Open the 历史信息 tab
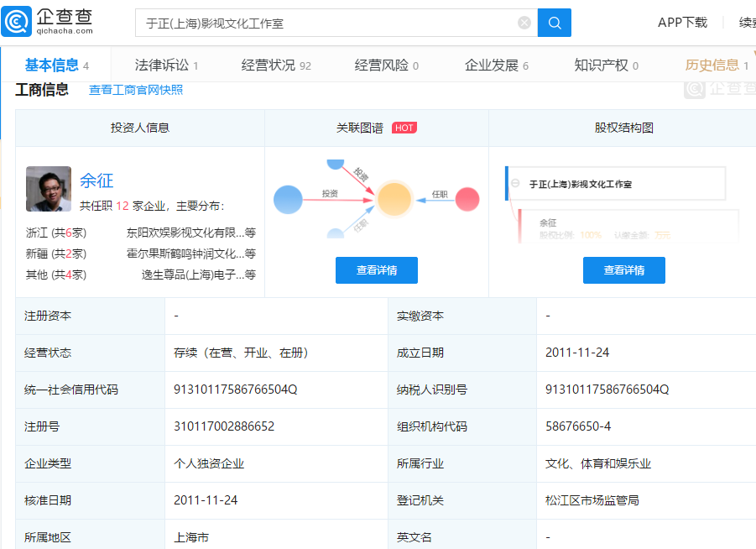Image resolution: width=756 pixels, height=549 pixels. tap(717, 65)
